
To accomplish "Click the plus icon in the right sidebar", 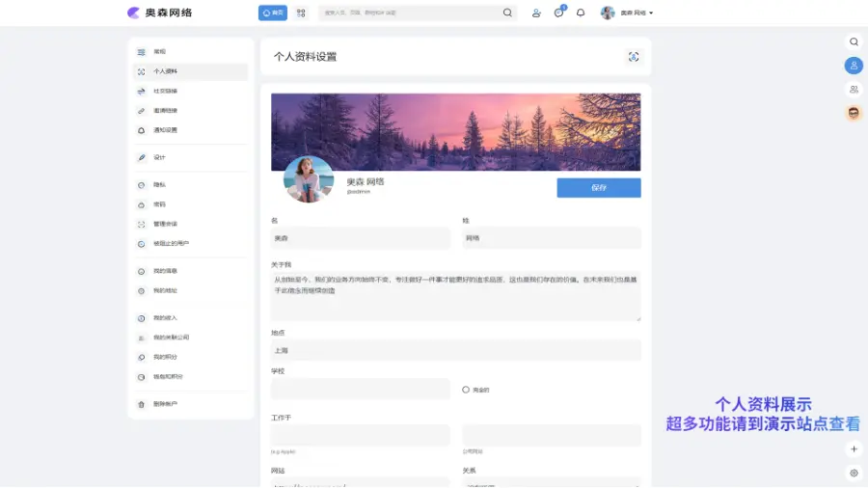I will click(854, 448).
